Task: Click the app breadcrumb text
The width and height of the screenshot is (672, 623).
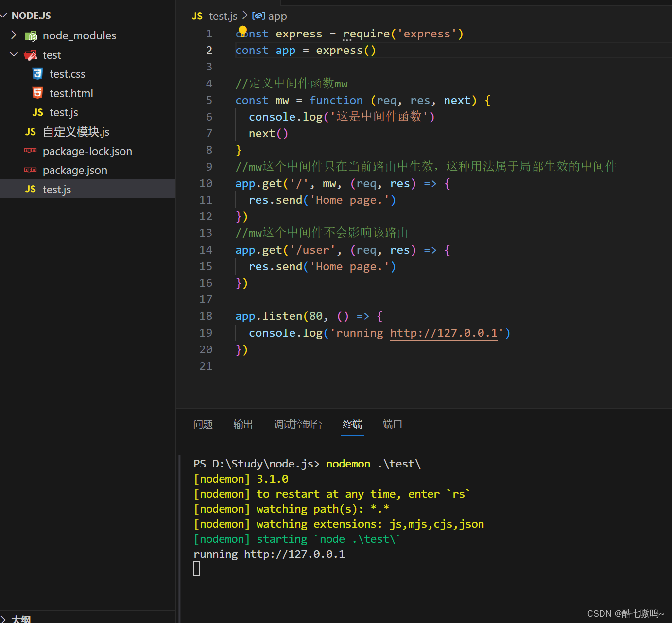Action: coord(277,16)
